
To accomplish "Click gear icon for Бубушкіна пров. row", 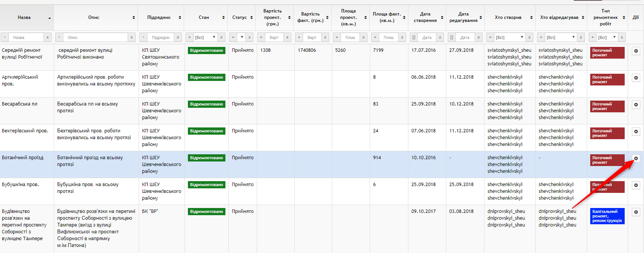I will coord(636,185).
